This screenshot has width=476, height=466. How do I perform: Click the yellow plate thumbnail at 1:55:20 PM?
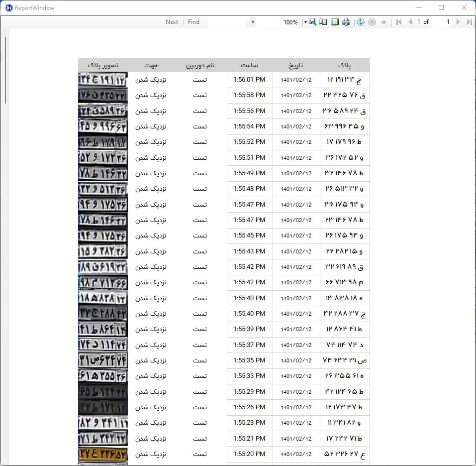click(x=103, y=454)
